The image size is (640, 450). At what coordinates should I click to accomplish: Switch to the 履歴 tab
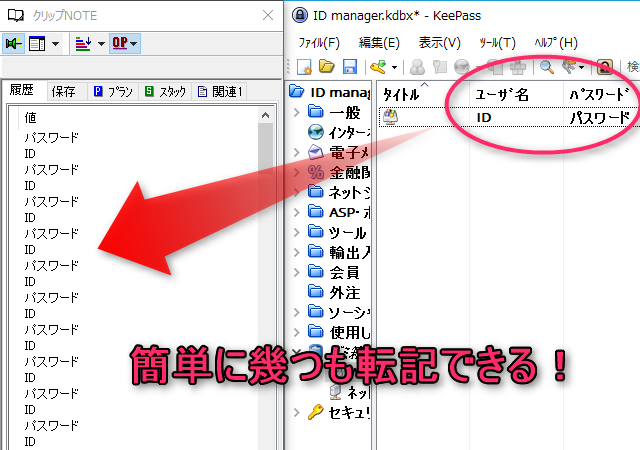tap(22, 90)
